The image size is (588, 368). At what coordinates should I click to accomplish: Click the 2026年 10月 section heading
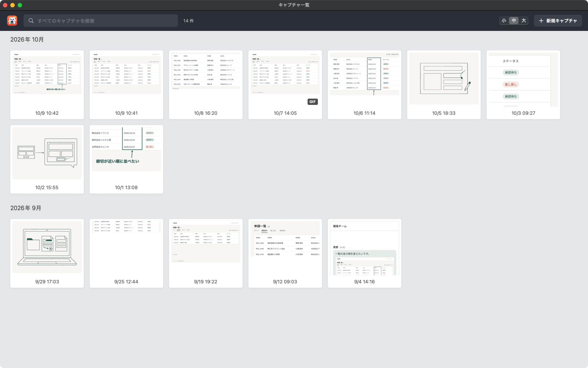(27, 39)
